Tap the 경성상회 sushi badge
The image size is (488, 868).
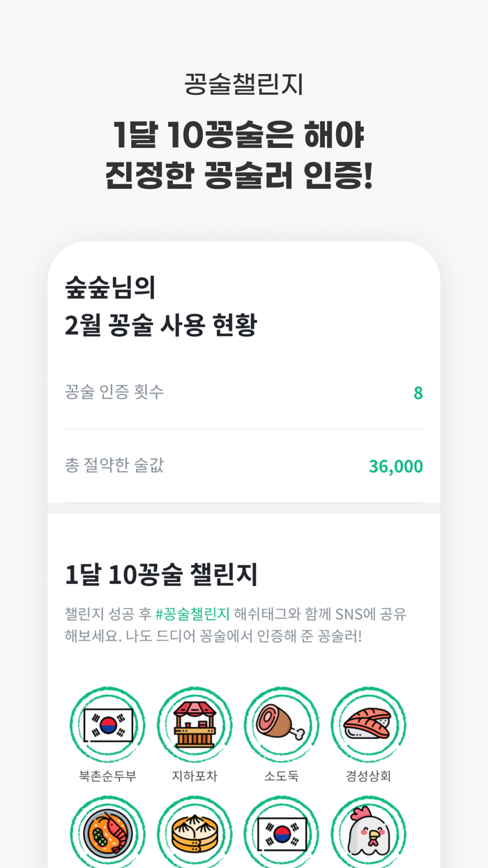369,725
